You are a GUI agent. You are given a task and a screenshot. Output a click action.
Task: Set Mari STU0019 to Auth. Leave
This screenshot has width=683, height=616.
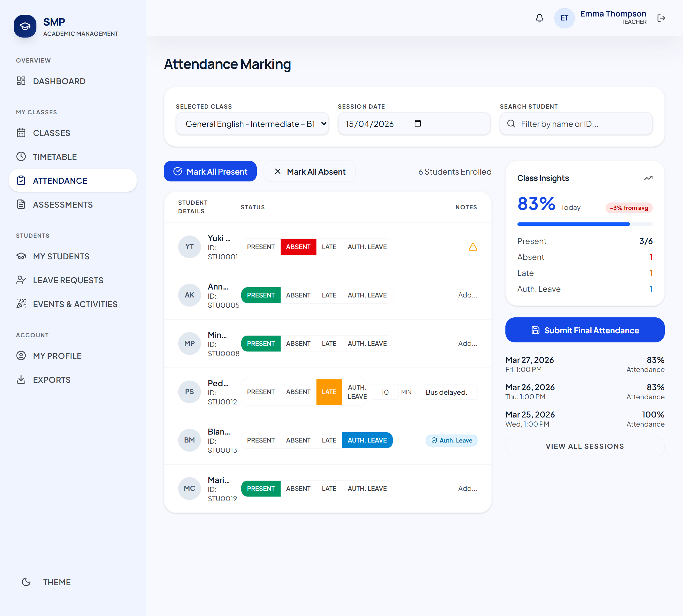(367, 489)
